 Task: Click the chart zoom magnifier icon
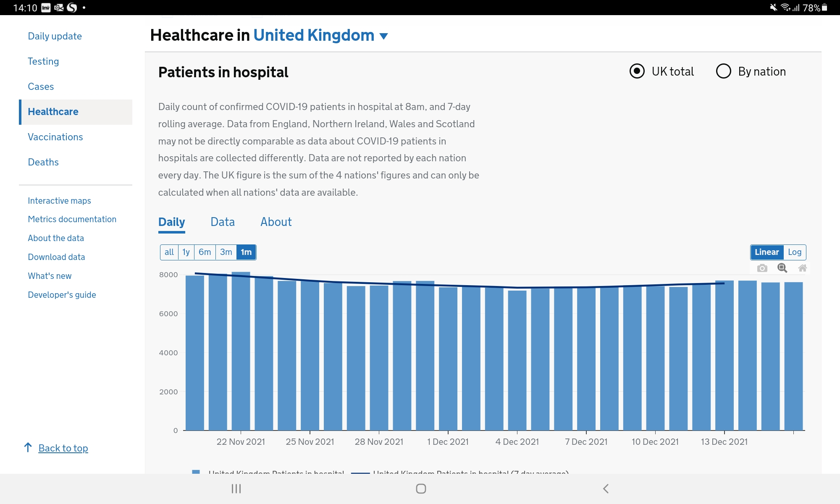pos(782,268)
